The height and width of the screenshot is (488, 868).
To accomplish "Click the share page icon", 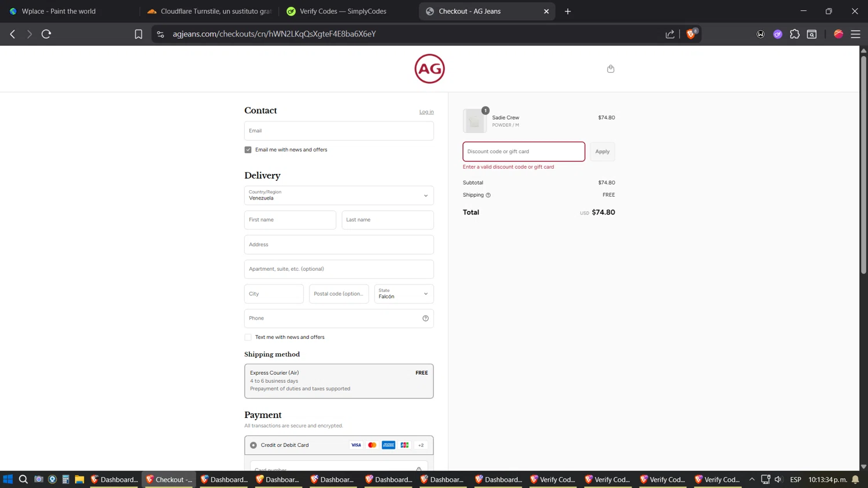I will [670, 34].
